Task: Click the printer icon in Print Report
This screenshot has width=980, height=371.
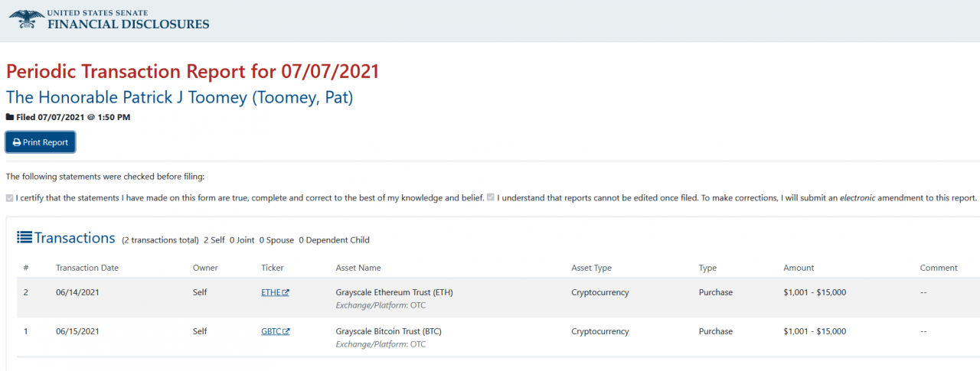Action: click(17, 143)
